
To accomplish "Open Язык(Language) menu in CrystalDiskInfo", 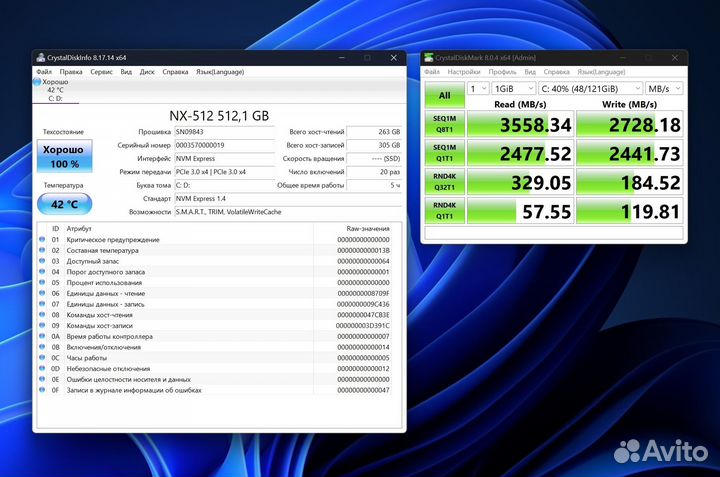I will (x=220, y=72).
